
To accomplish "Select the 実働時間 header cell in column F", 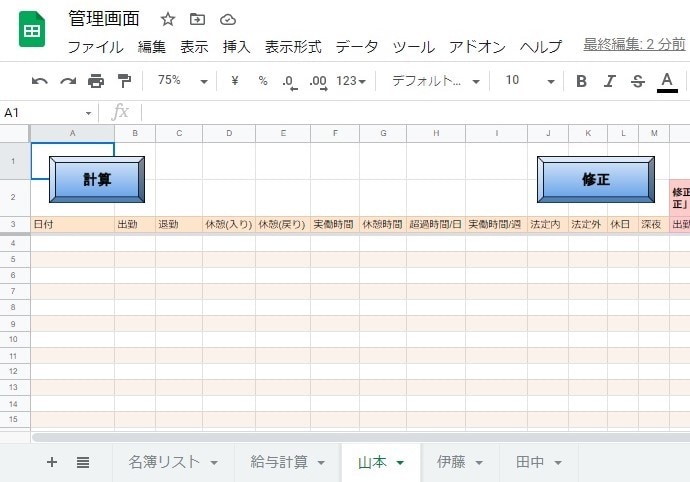I will [335, 224].
